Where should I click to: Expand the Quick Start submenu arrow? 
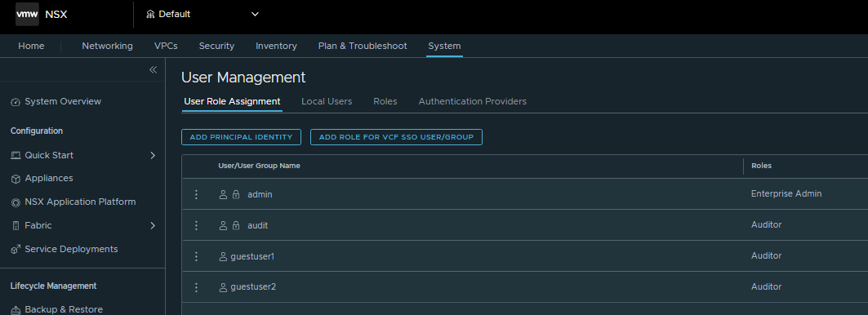click(154, 156)
